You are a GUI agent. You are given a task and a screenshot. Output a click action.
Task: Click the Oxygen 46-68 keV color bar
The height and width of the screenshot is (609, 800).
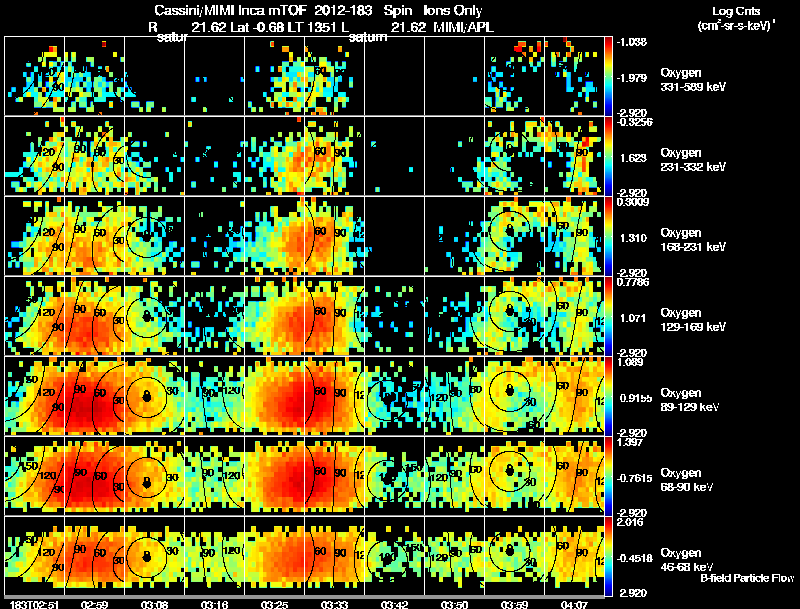point(608,556)
